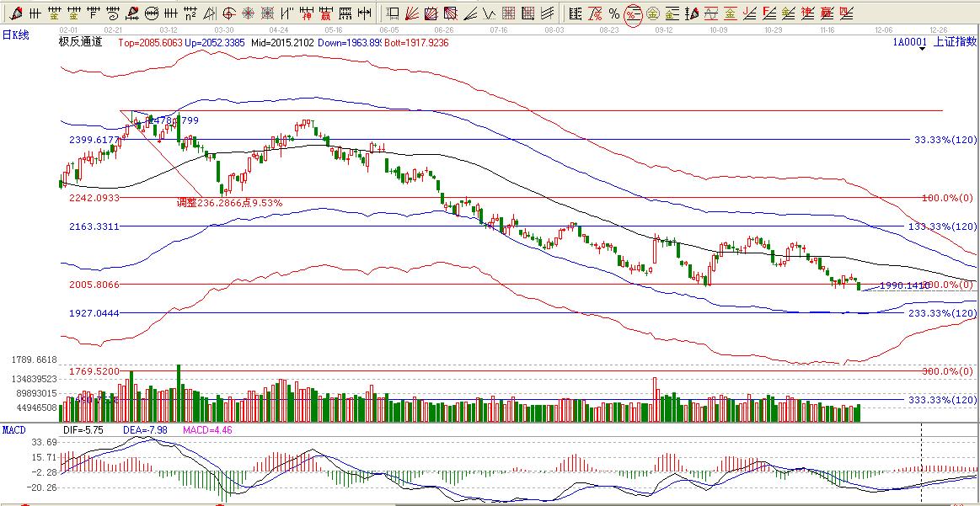
Task: Click the red J with lines icon
Action: click(x=750, y=13)
